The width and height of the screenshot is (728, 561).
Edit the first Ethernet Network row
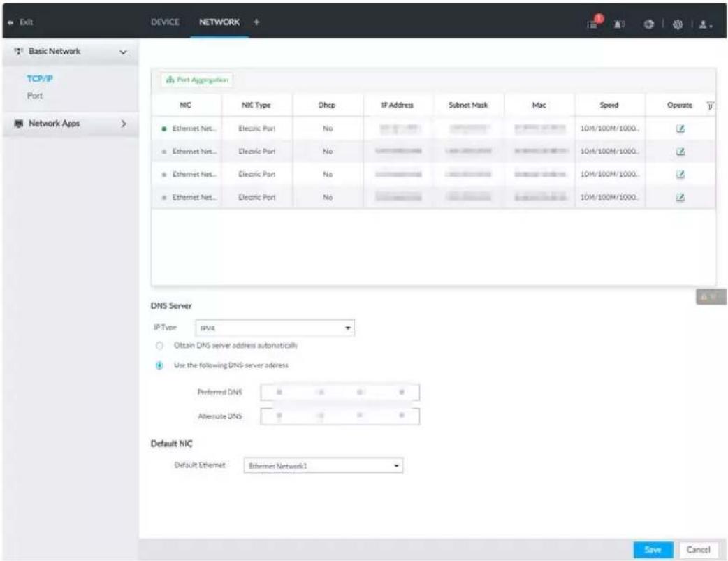pyautogui.click(x=680, y=129)
